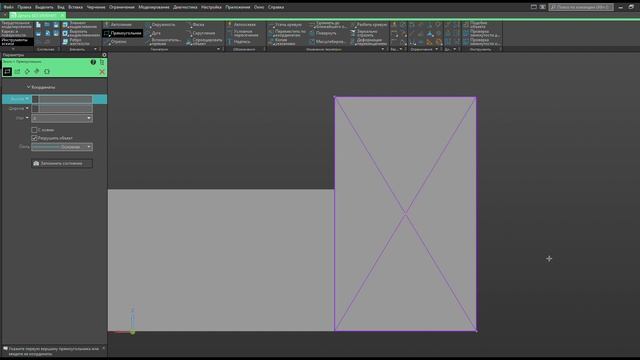Open the Диагностика menu
This screenshot has height=360, width=640.
[x=185, y=7]
